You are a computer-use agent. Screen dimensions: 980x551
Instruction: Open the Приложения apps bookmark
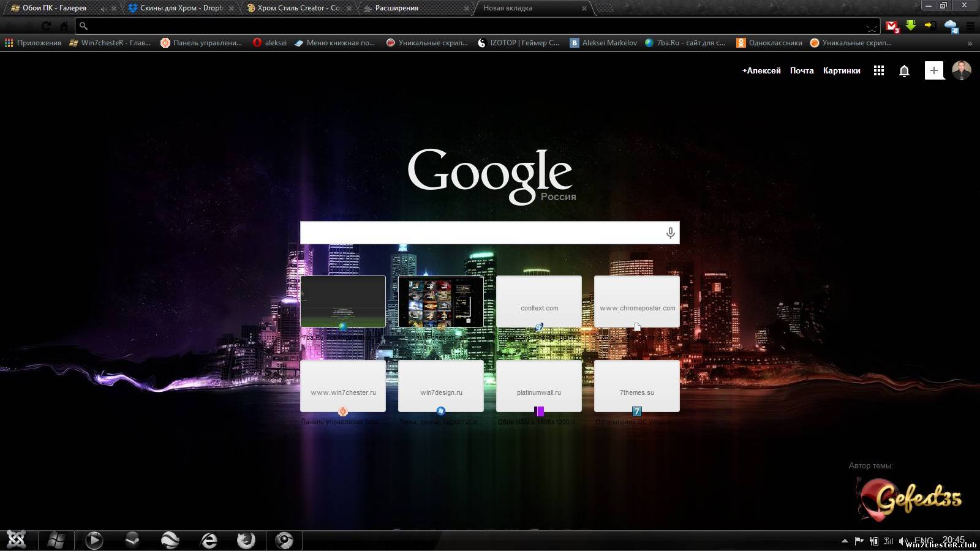(33, 43)
